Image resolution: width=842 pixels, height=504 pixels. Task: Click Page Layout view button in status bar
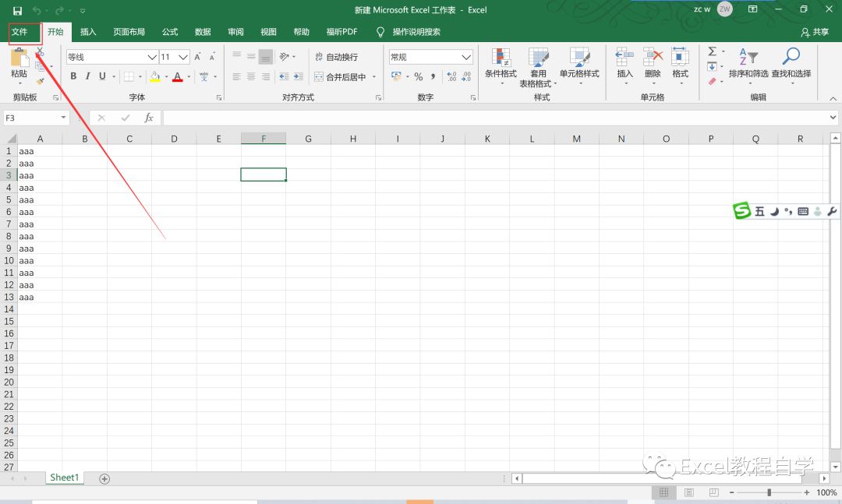(689, 492)
